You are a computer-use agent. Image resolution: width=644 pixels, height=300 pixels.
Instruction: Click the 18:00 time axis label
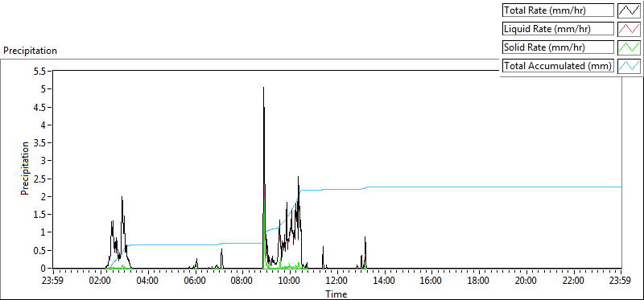tap(479, 282)
